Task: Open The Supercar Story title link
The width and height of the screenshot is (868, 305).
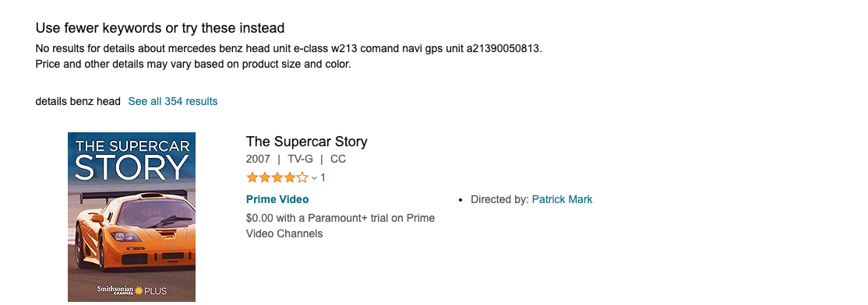Action: 307,142
